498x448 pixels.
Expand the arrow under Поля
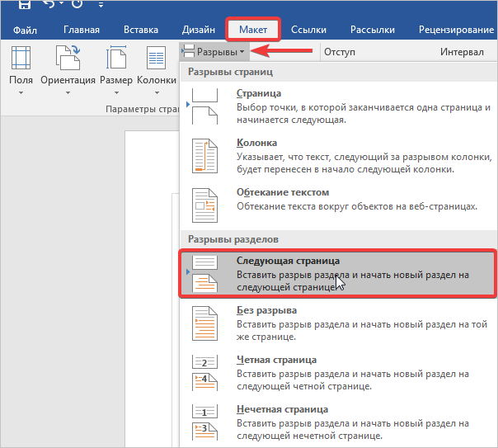[x=22, y=93]
